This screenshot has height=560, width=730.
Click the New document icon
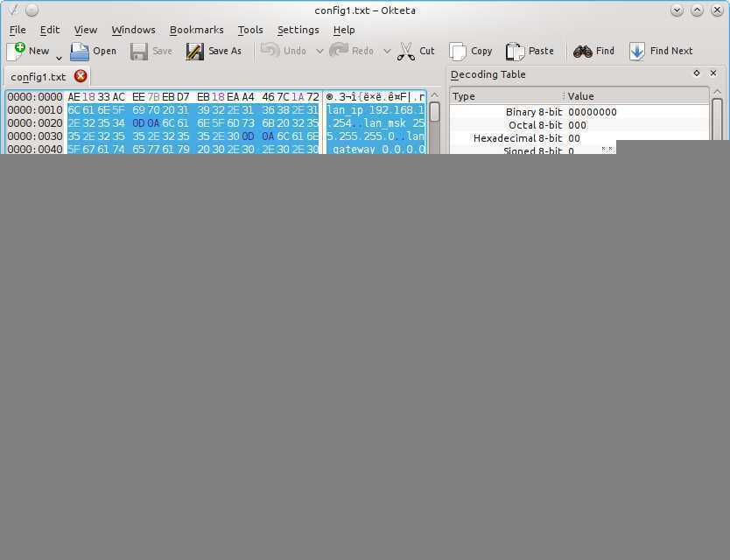coord(16,51)
